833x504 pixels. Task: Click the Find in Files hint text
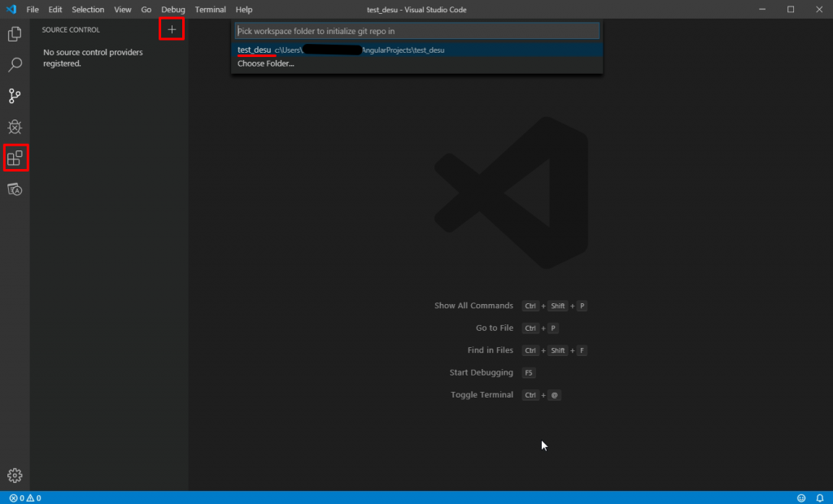point(491,350)
